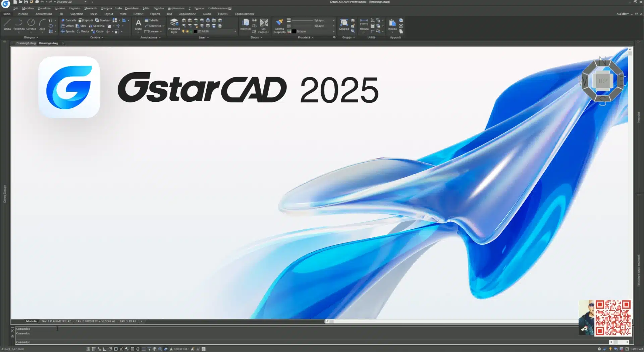Toggle grid display in status bar
Screen dimensions: 644x352
tap(88, 349)
